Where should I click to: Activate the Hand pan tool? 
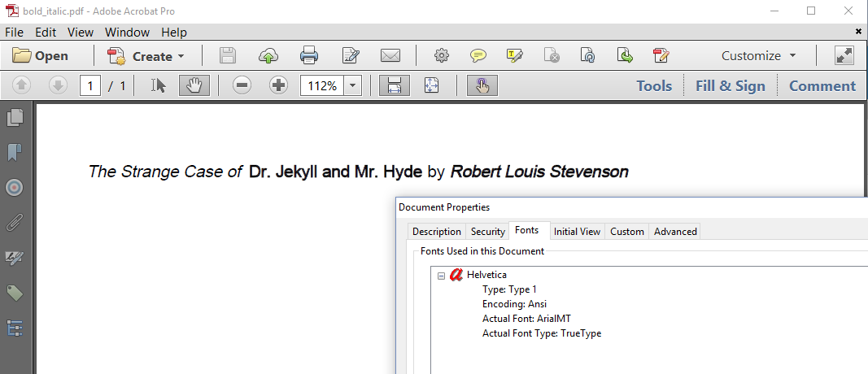(194, 85)
